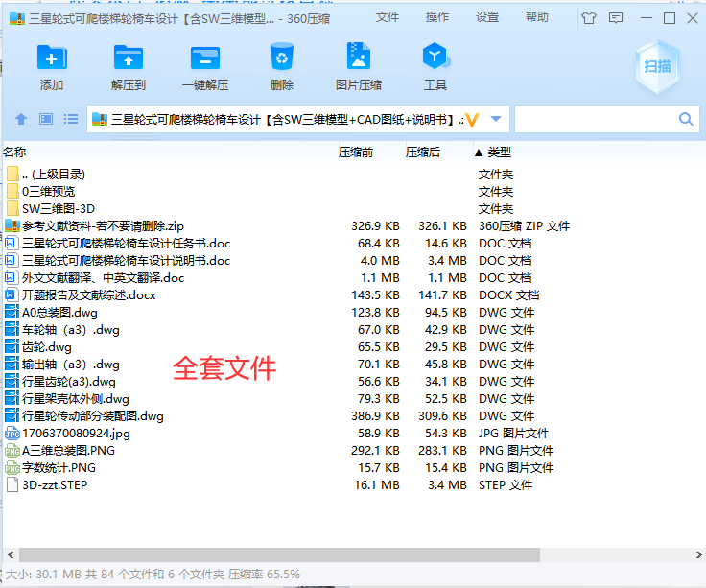Viewport: 706px width, 588px height.
Task: Select 输出轴（a3）.dwg file
Action: 71,365
